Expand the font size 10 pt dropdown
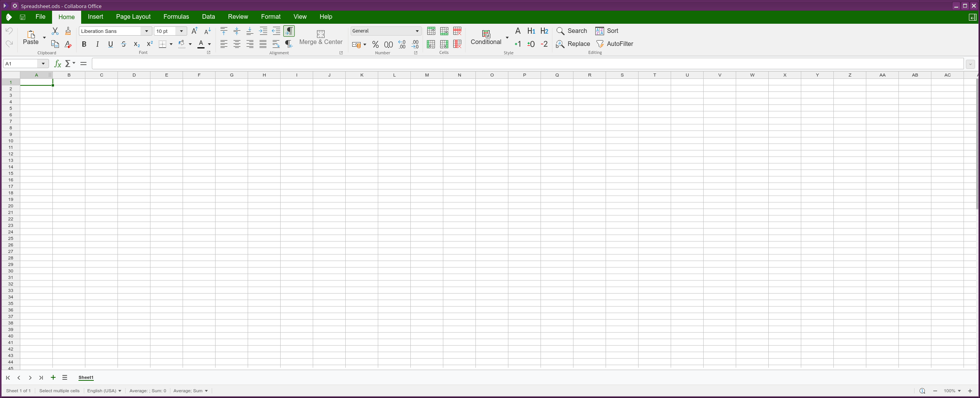980x398 pixels. [x=181, y=31]
